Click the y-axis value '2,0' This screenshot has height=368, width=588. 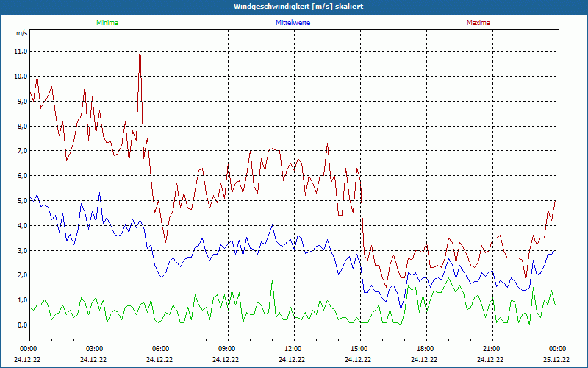pyautogui.click(x=22, y=275)
